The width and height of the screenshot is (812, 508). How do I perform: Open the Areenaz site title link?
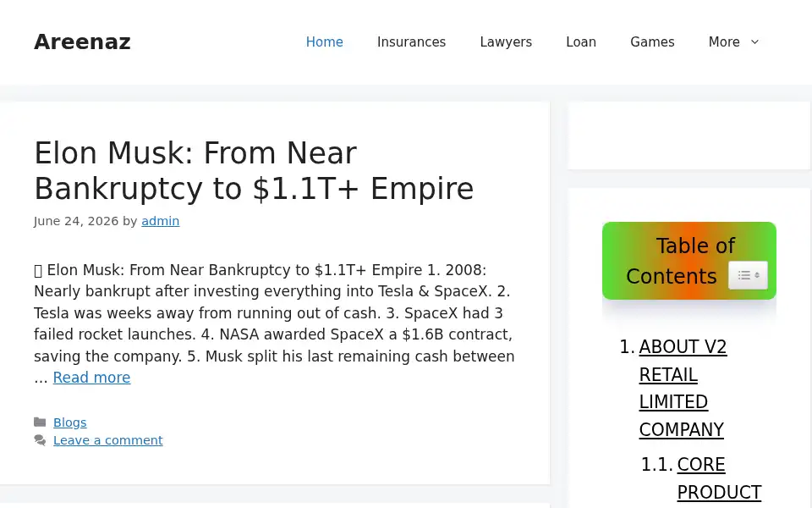[82, 42]
